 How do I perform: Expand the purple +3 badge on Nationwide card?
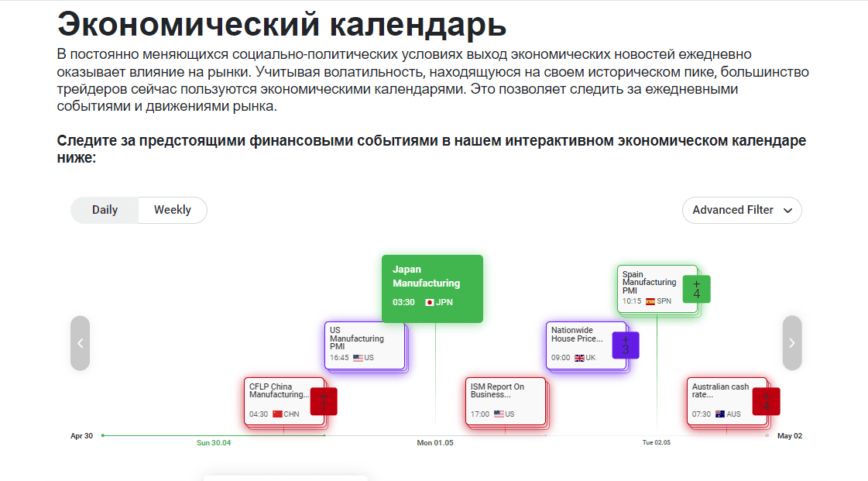click(x=626, y=345)
